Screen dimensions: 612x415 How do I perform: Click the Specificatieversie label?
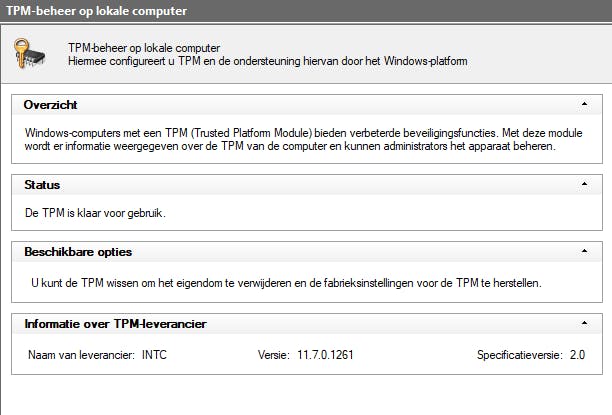519,355
